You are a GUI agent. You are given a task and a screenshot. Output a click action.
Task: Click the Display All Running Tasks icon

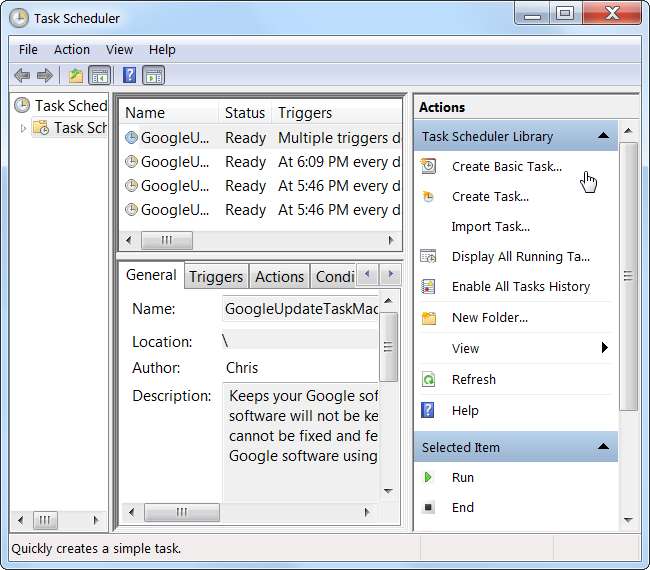click(429, 257)
